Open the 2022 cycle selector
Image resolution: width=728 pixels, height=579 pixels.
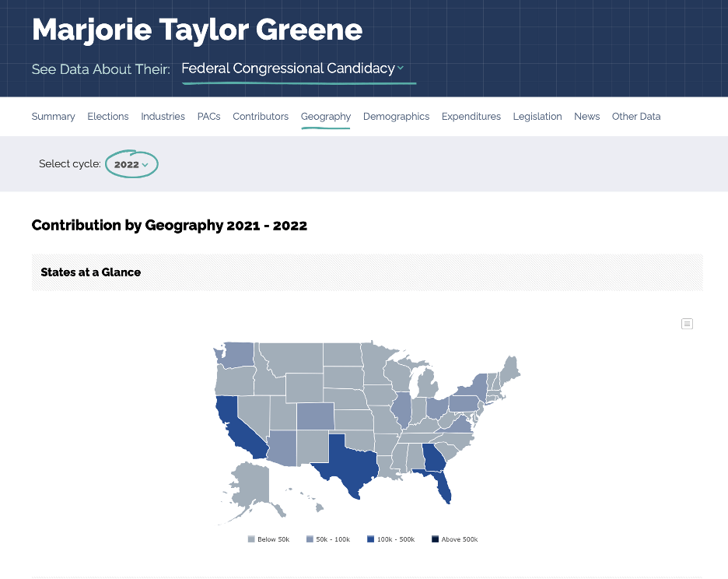131,164
